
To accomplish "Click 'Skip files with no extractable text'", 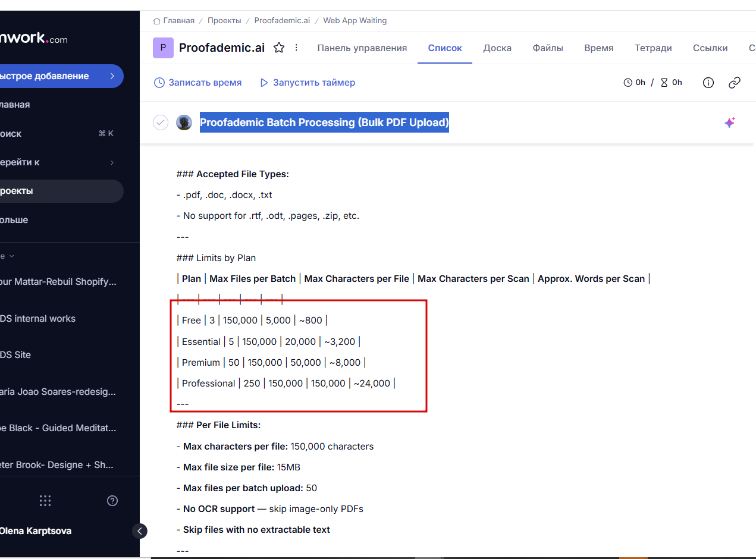I will [x=253, y=530].
